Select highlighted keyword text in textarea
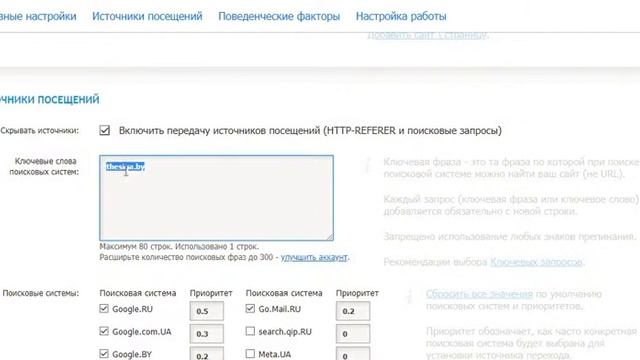The height and width of the screenshot is (360, 640). (x=125, y=167)
